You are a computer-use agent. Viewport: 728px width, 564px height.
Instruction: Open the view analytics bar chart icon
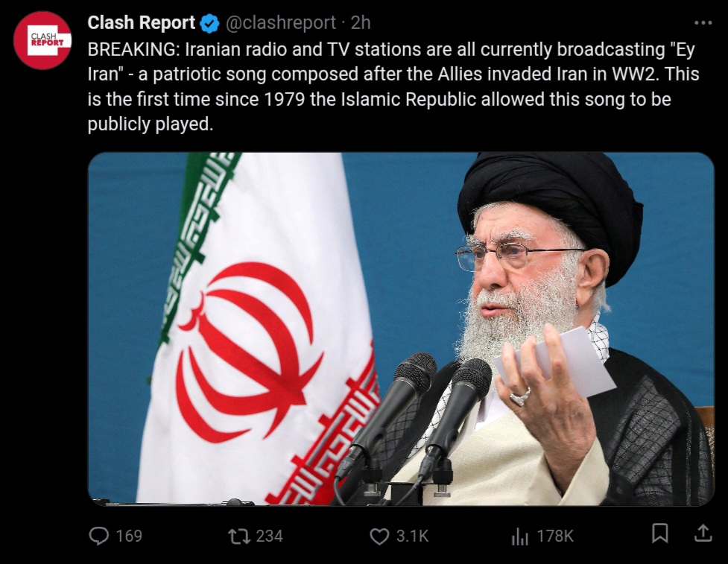(519, 536)
